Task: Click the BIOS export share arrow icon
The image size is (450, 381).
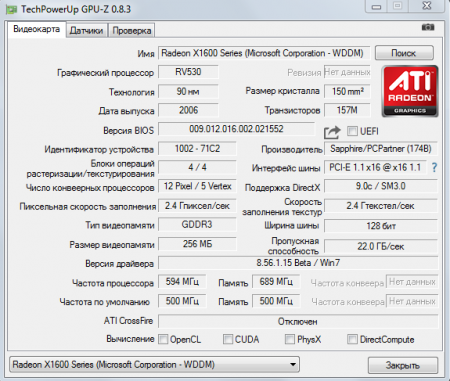Action: [x=332, y=132]
